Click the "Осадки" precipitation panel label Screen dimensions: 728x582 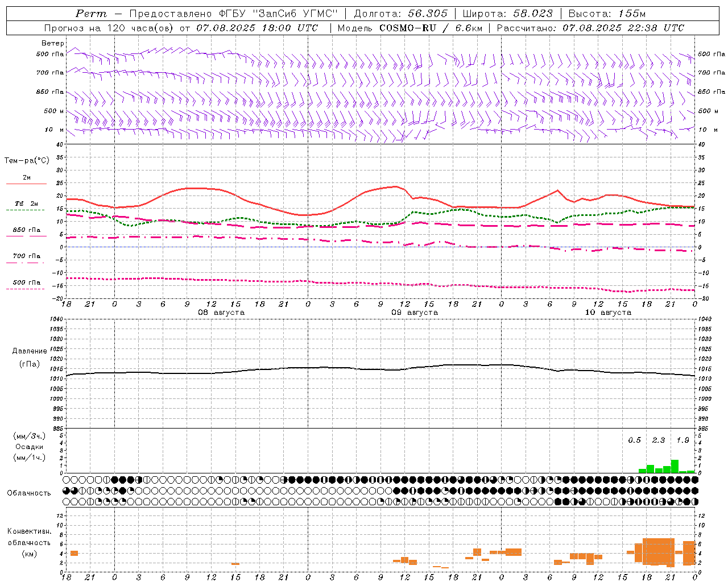30,447
